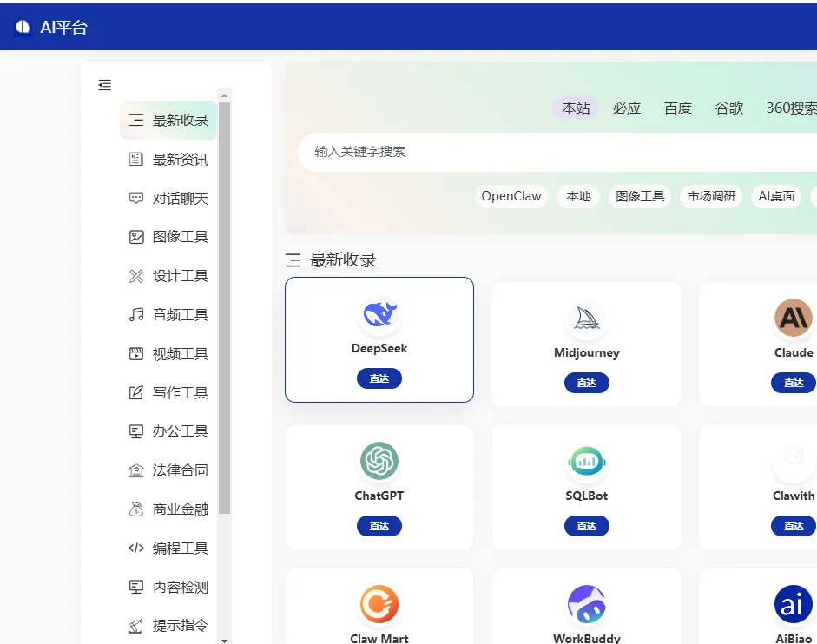
Task: Open 对话聊天 in the sidebar menu
Action: pyautogui.click(x=168, y=198)
